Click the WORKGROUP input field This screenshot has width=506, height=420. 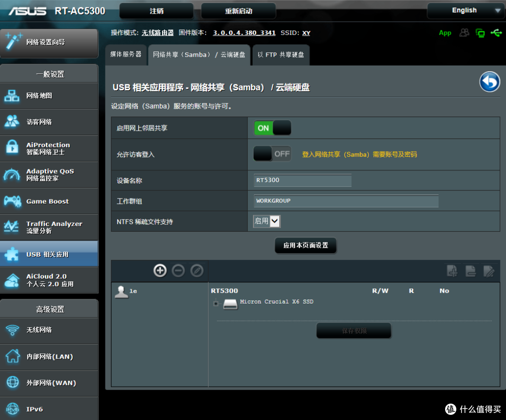pyautogui.click(x=346, y=201)
